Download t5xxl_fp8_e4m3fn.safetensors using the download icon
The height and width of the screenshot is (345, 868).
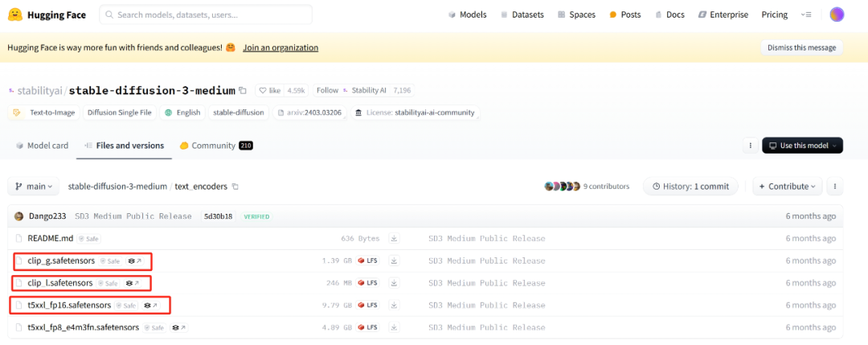click(394, 327)
